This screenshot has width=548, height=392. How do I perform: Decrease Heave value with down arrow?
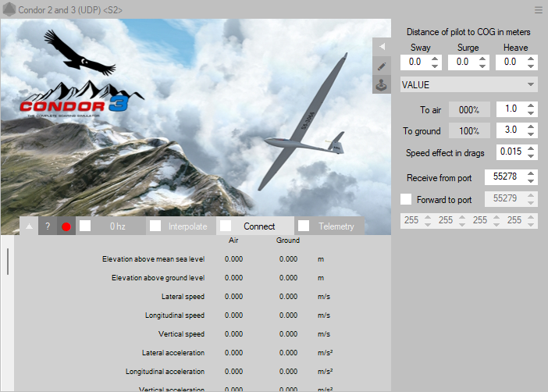point(531,66)
